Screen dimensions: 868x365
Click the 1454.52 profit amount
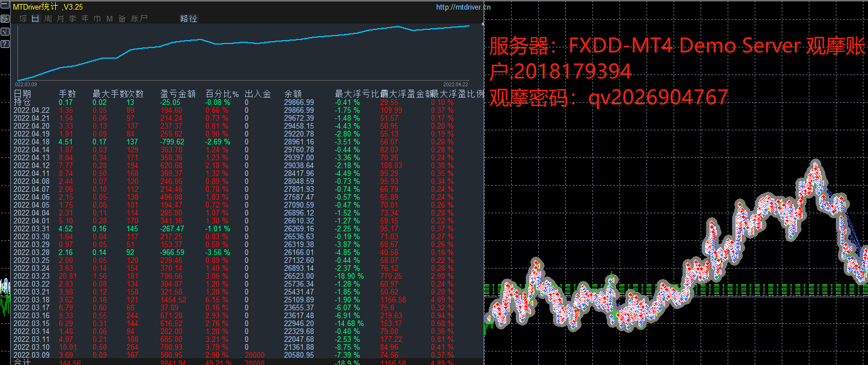click(x=173, y=300)
